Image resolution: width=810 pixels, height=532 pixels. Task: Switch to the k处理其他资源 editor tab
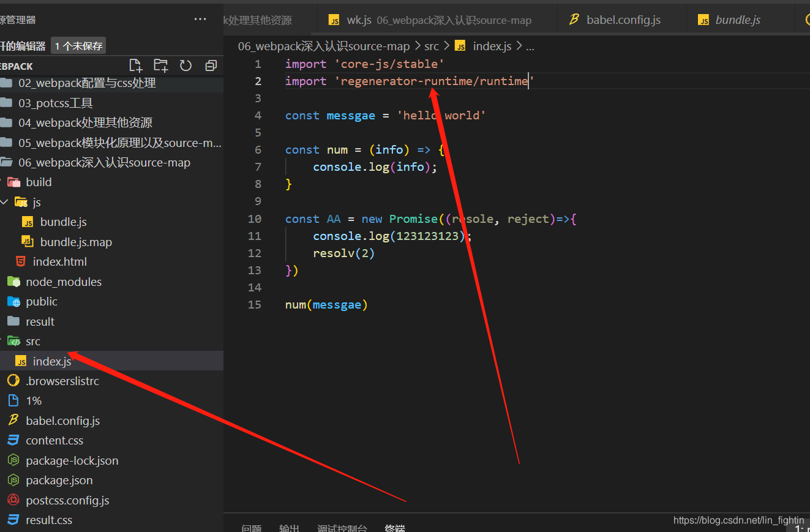270,20
